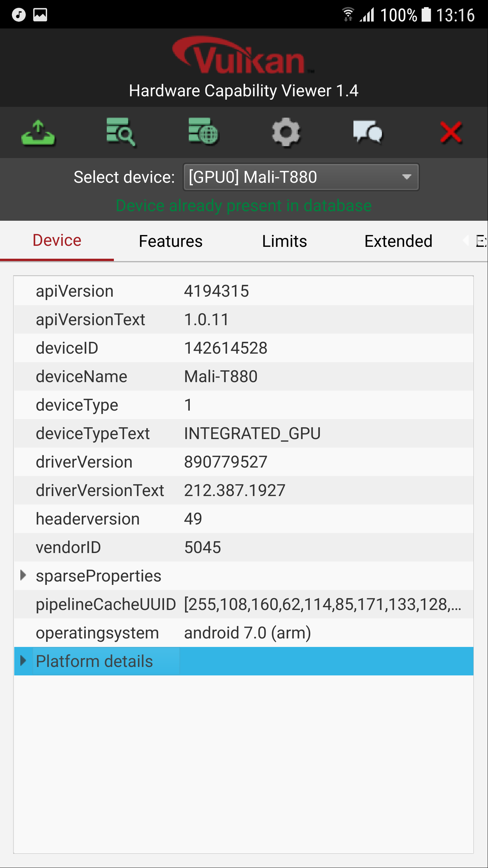Tap the Platform details label

point(95,662)
